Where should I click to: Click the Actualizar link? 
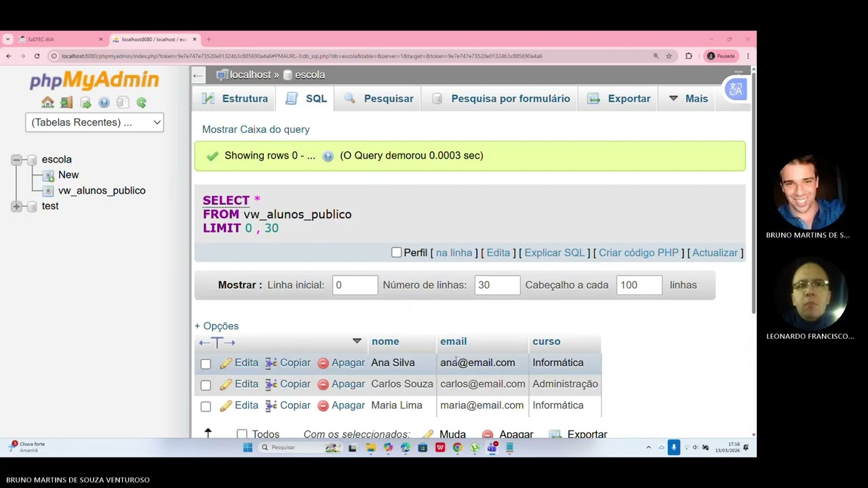click(x=715, y=253)
